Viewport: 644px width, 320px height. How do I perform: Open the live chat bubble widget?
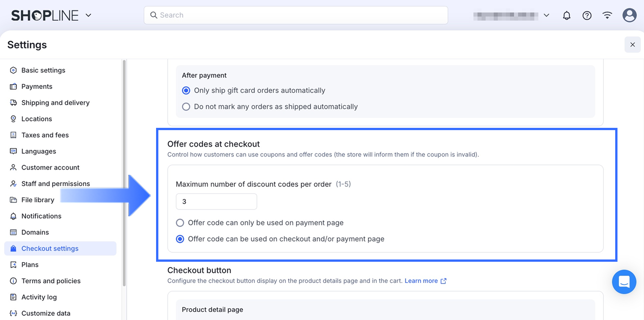(624, 282)
